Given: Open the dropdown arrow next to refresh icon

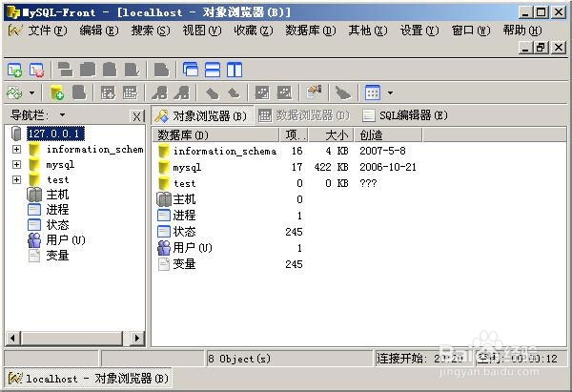Looking at the screenshot, I should (31, 93).
